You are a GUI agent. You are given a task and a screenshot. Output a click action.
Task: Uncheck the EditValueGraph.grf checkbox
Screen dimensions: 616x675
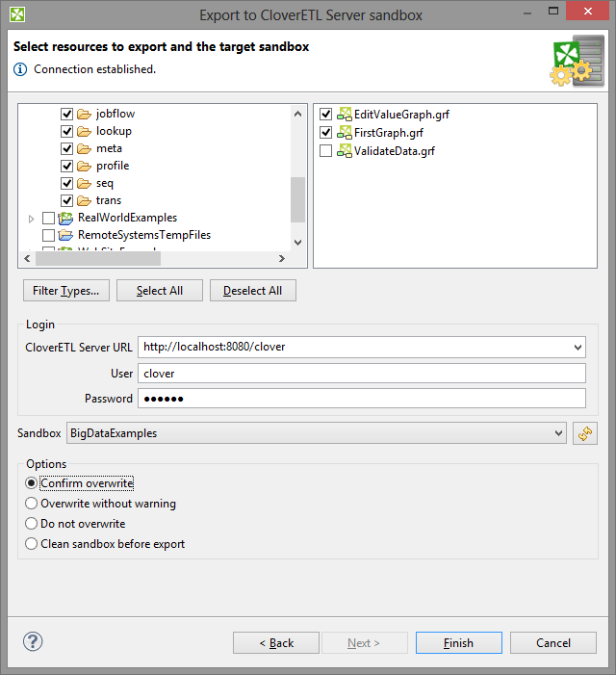click(325, 114)
